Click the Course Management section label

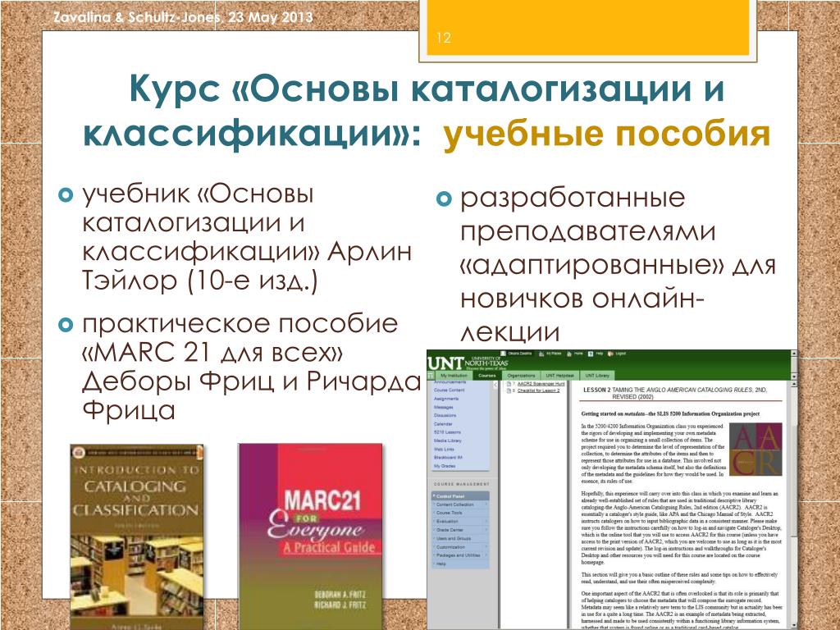point(460,484)
